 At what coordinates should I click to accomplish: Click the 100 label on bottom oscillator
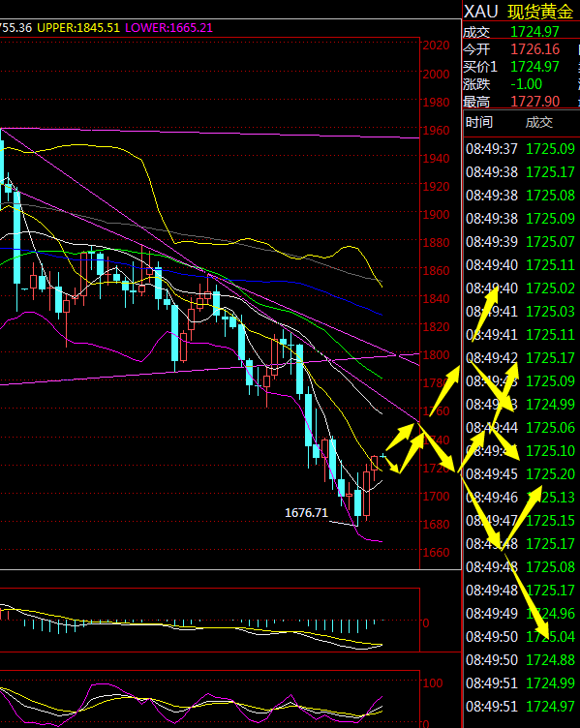[x=432, y=682]
